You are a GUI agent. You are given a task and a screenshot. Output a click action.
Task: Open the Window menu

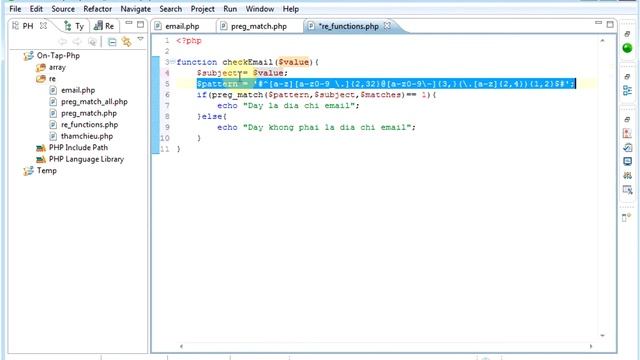tap(260, 9)
